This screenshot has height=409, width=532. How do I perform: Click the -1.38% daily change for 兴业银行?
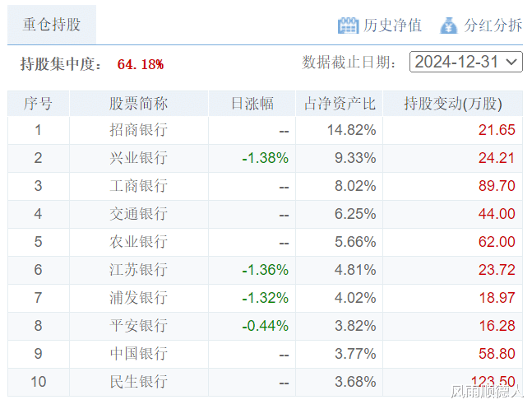pos(265,158)
